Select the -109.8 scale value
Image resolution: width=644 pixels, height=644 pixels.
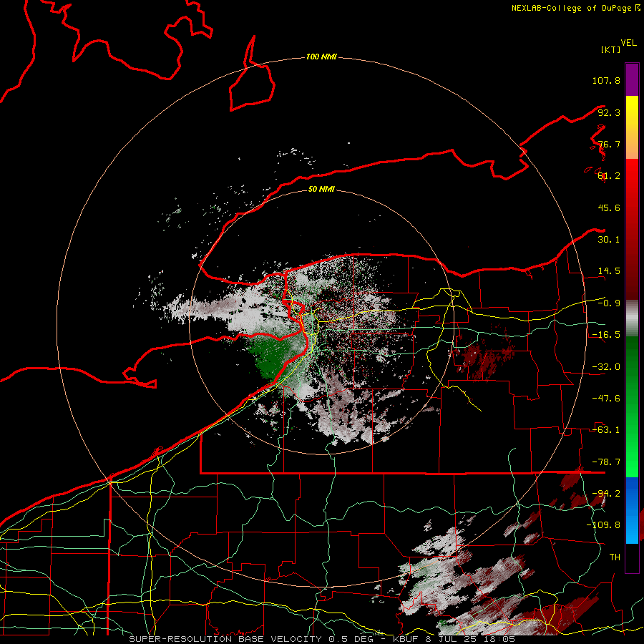pos(603,525)
